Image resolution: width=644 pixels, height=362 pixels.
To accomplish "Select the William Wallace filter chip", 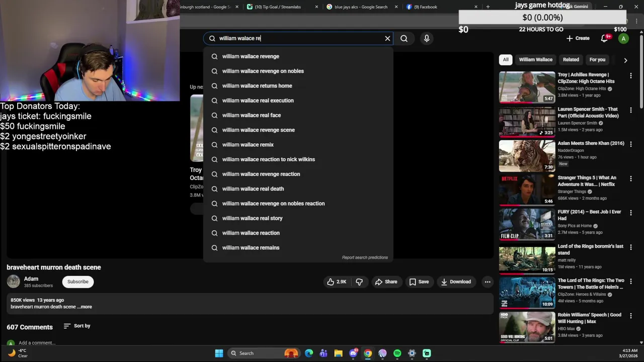I will (x=536, y=59).
